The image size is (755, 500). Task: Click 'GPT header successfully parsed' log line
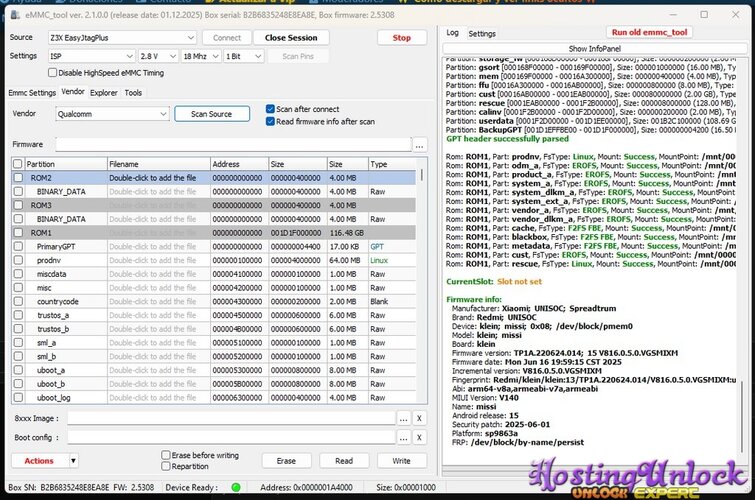click(508, 139)
